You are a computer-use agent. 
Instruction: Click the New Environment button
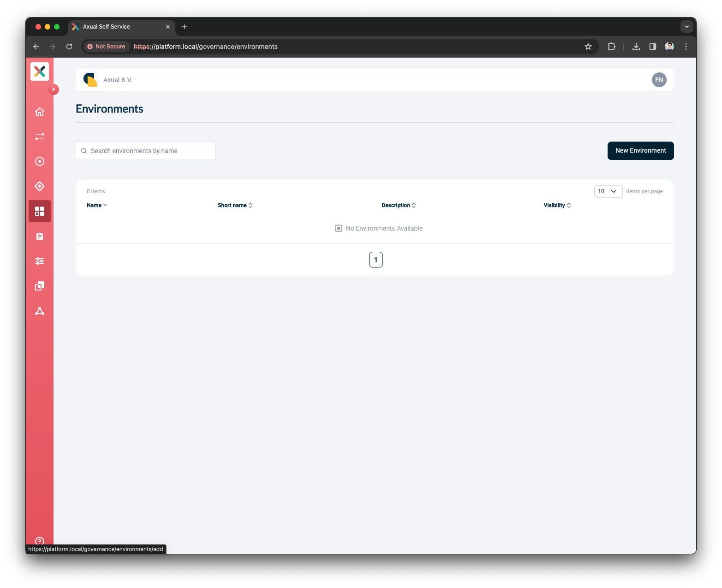pyautogui.click(x=641, y=151)
